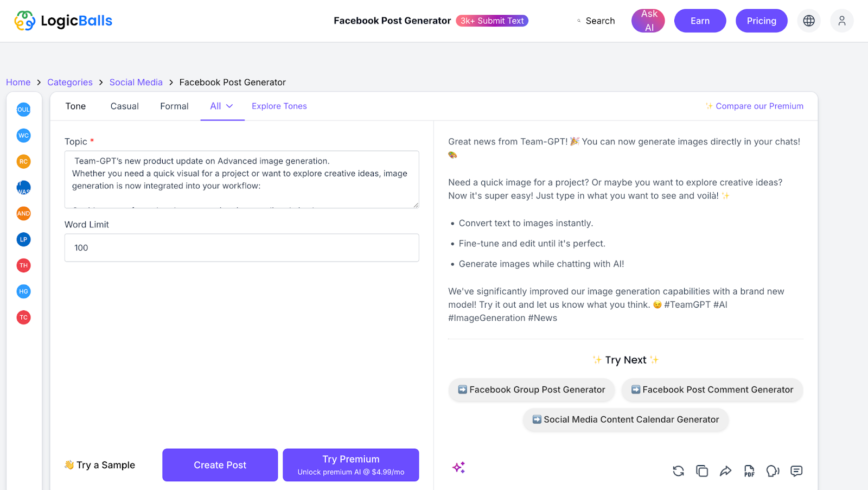Open the user profile icon
The image size is (868, 490).
click(x=842, y=21)
